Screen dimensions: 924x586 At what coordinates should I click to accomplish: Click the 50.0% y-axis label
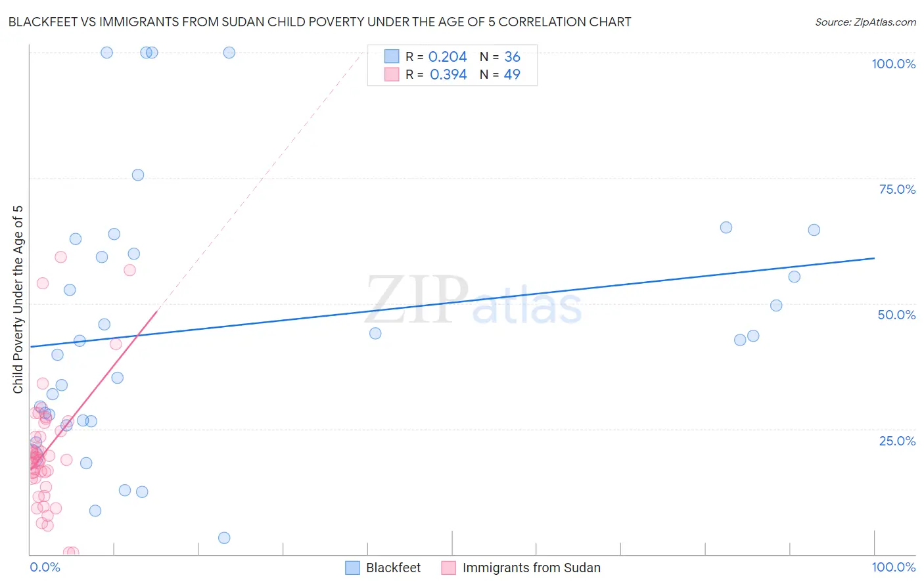(x=896, y=315)
